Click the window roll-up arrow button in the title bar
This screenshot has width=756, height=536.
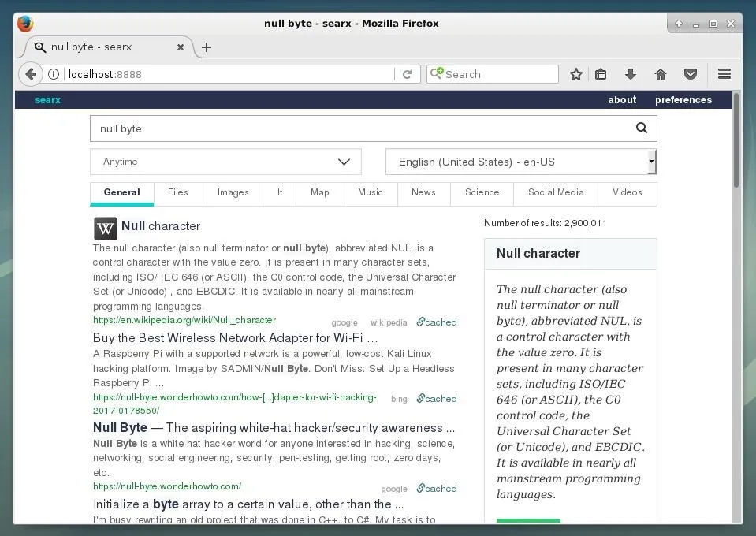pos(679,23)
